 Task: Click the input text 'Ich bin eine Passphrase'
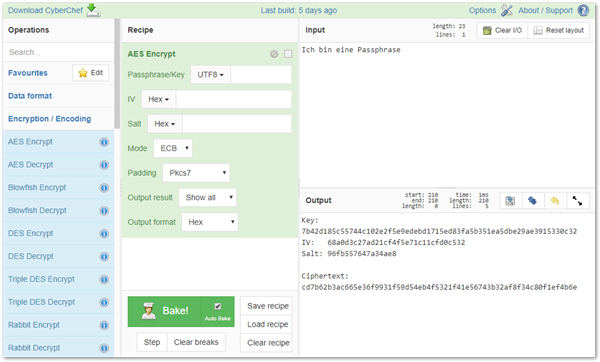click(x=351, y=50)
